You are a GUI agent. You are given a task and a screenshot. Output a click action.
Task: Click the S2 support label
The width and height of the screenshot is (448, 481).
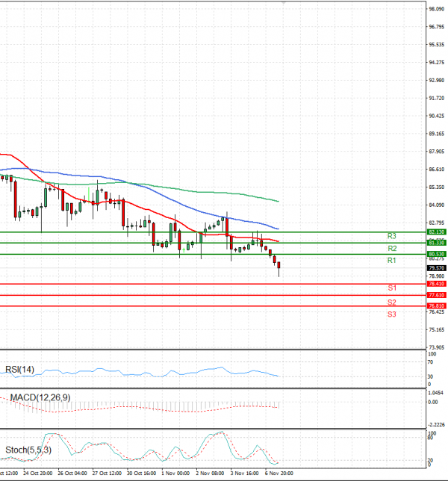(x=391, y=302)
